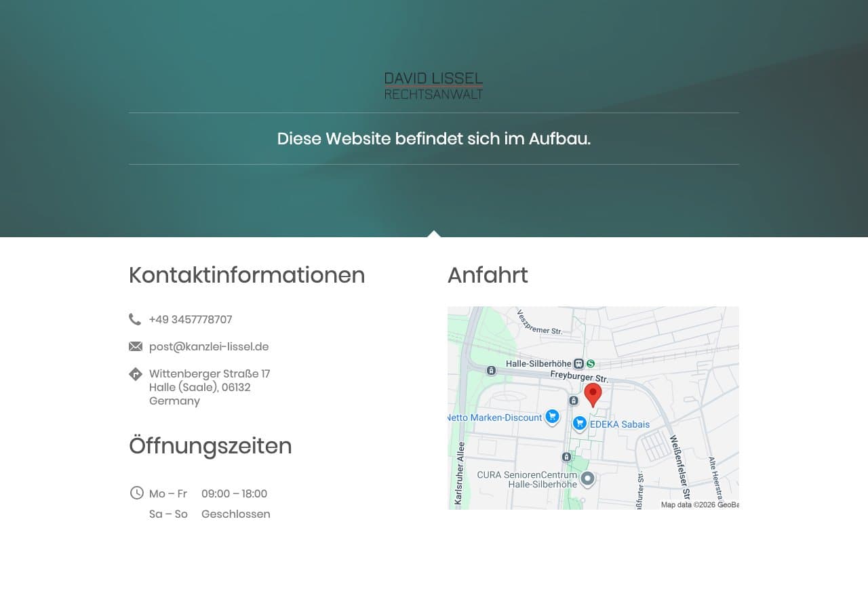The image size is (868, 610).
Task: Click the Halle-Silberhöhe station label on map
Action: coord(538,364)
